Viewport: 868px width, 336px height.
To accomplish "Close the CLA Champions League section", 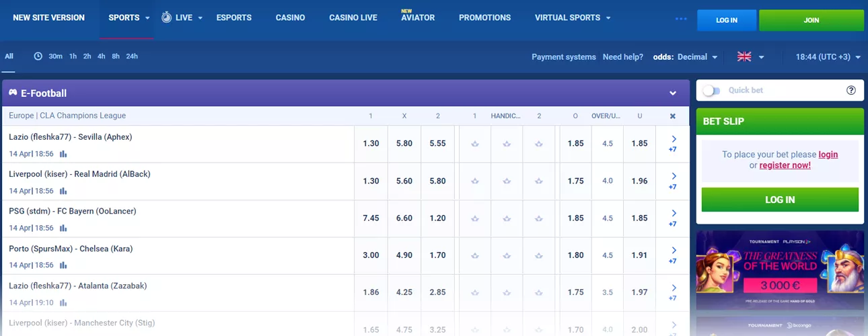I will tap(672, 116).
